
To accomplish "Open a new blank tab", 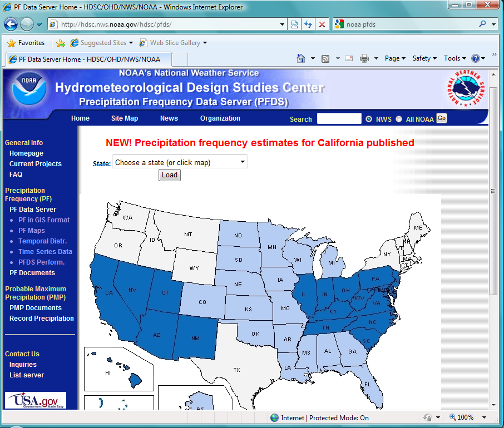I will [x=180, y=59].
